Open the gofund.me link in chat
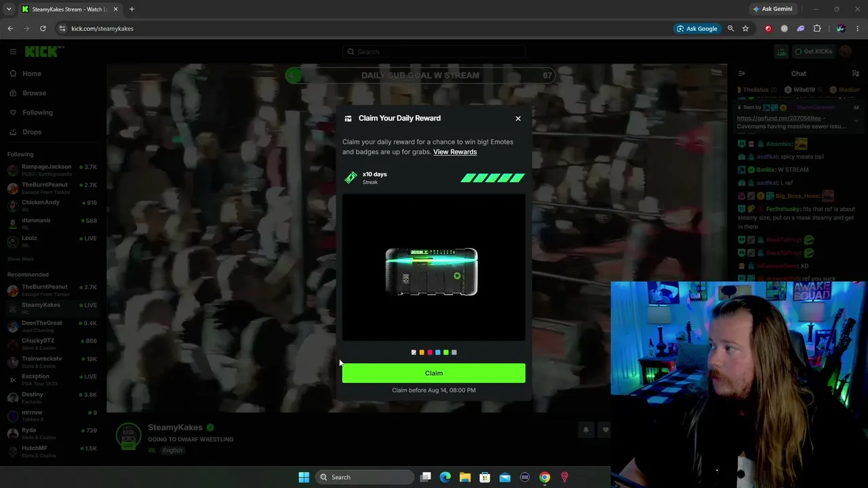The width and height of the screenshot is (868, 488). click(778, 118)
